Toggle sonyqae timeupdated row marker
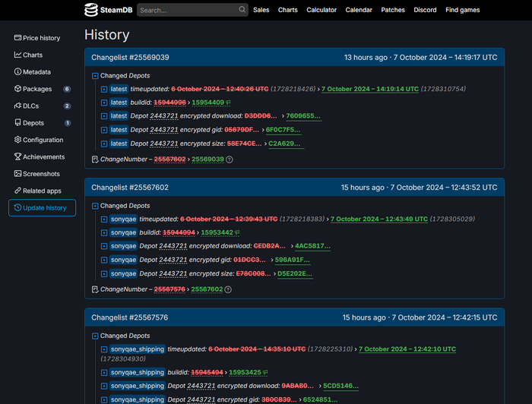Image resolution: width=532 pixels, height=404 pixels. pos(104,219)
